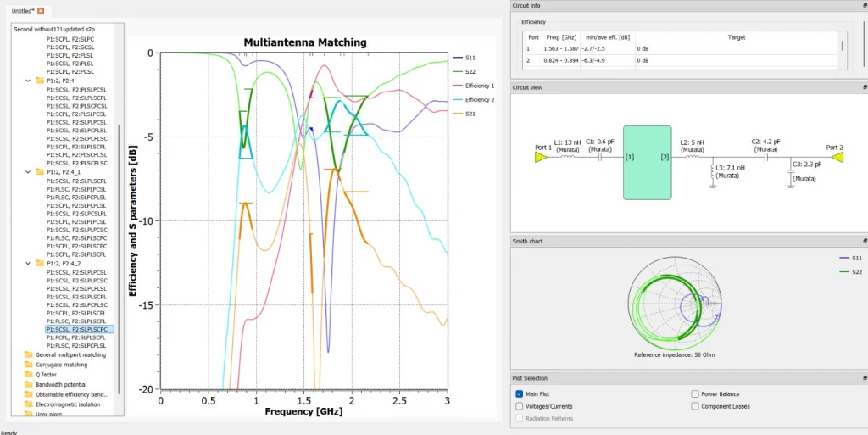Collapse the P1:2, P2:4_1 tree group
868x435 pixels.
[29, 172]
